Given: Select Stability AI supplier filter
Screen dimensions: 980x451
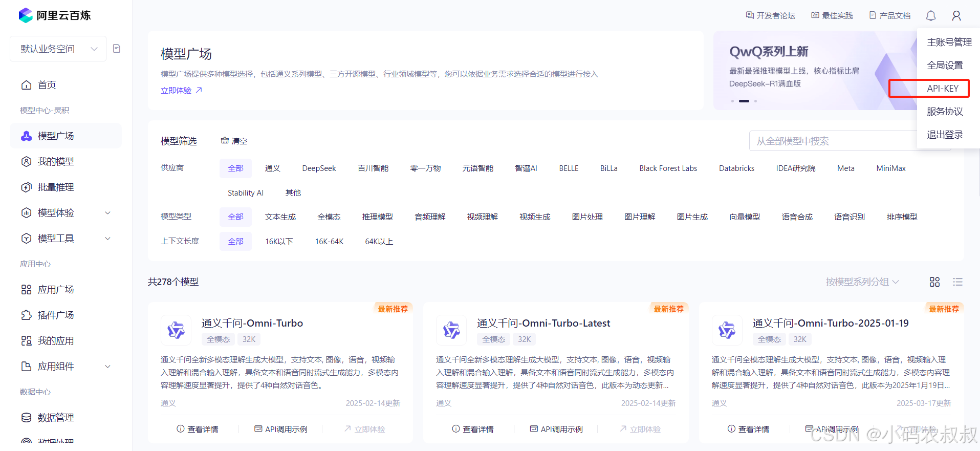Looking at the screenshot, I should (246, 193).
